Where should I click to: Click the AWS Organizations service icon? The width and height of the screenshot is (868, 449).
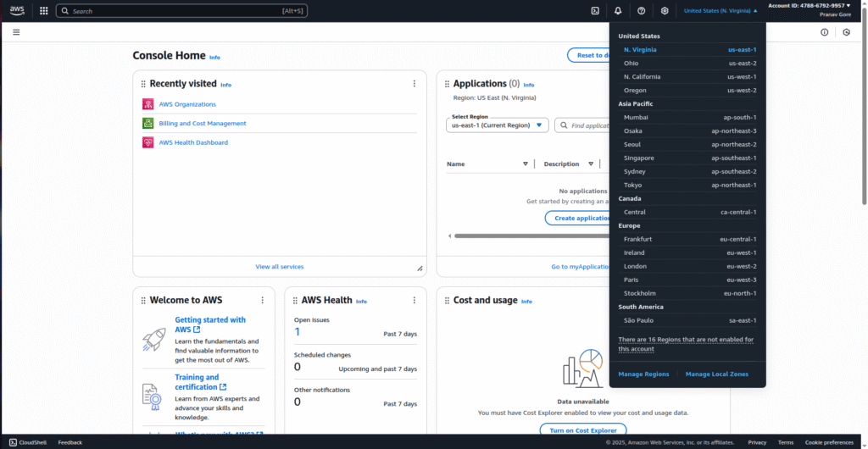tap(147, 104)
